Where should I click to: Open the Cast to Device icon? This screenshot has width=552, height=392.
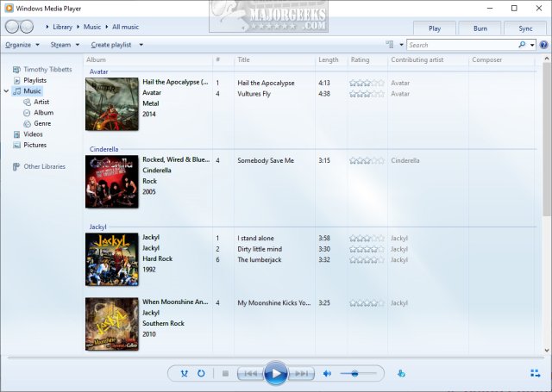tap(401, 373)
